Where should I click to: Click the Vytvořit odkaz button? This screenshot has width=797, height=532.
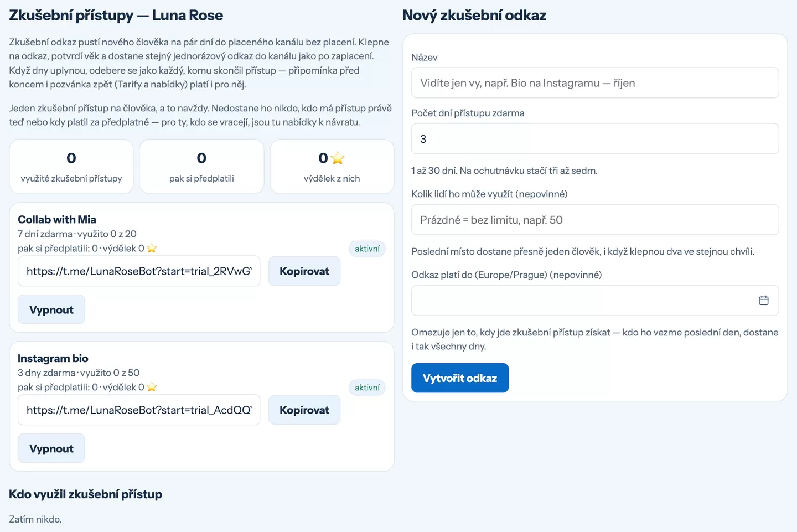(460, 378)
